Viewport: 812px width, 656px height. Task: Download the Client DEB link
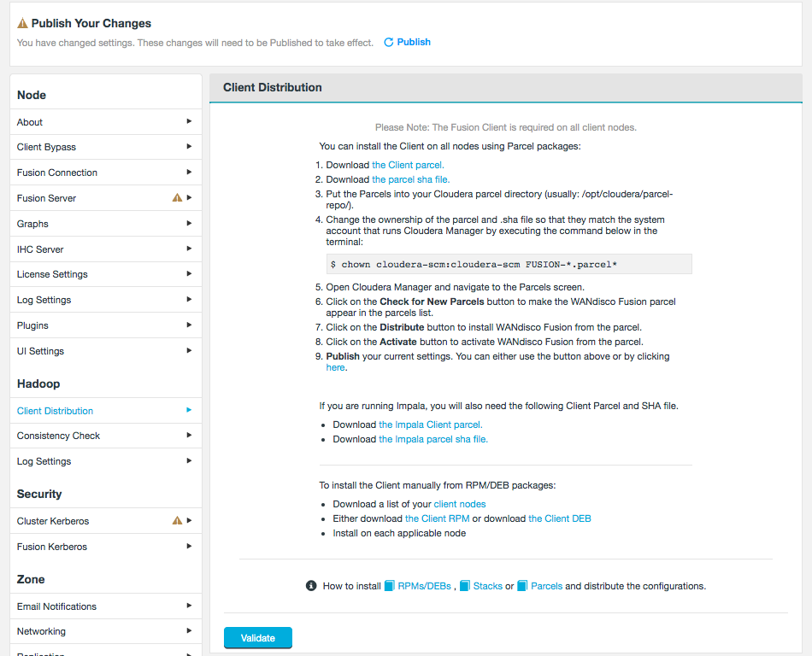tap(559, 518)
